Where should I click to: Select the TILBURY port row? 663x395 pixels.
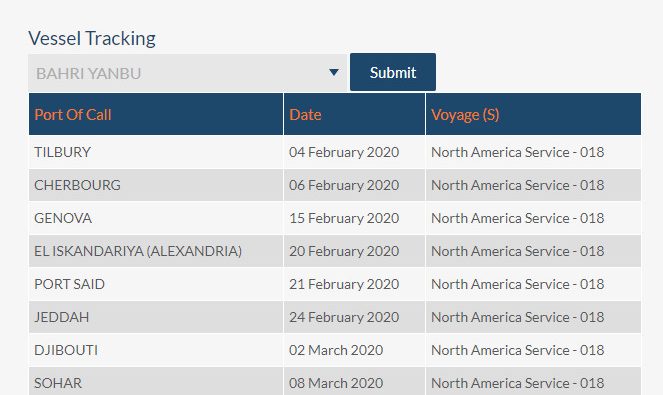point(335,152)
